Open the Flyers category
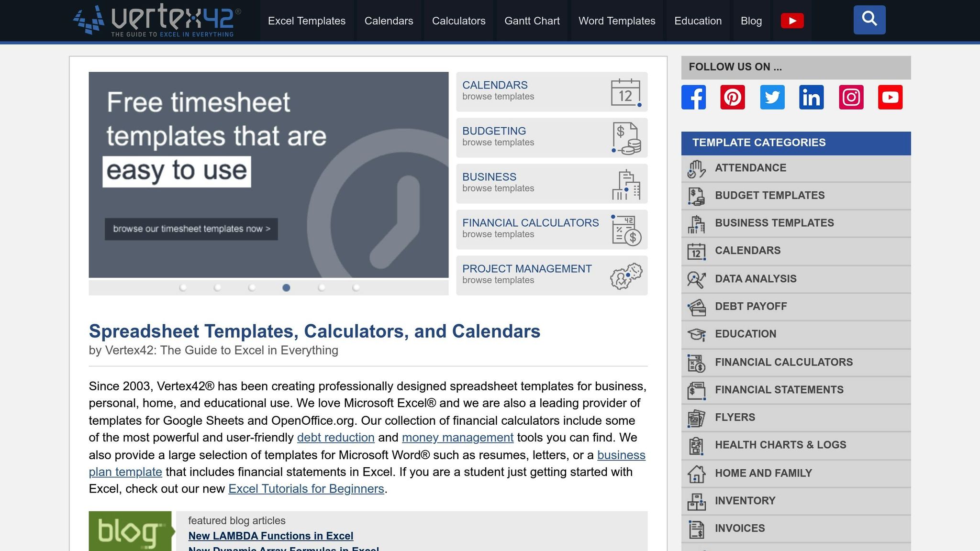The image size is (980, 551). coord(796,418)
